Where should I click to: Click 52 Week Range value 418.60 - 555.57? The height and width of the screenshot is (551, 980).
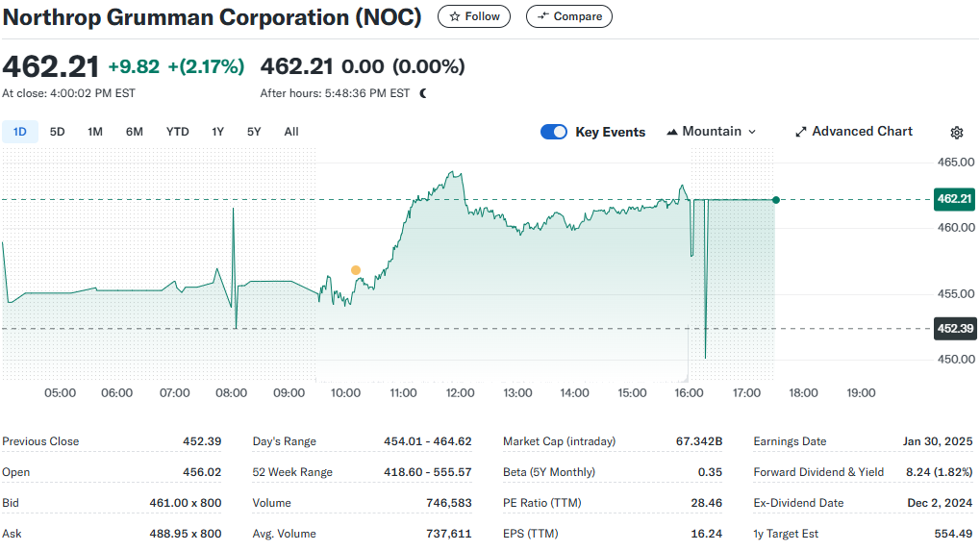[x=428, y=471]
